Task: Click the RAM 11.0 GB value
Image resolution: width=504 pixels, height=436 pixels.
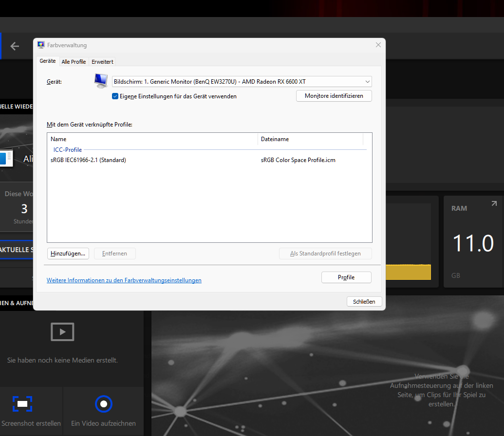Action: click(473, 243)
